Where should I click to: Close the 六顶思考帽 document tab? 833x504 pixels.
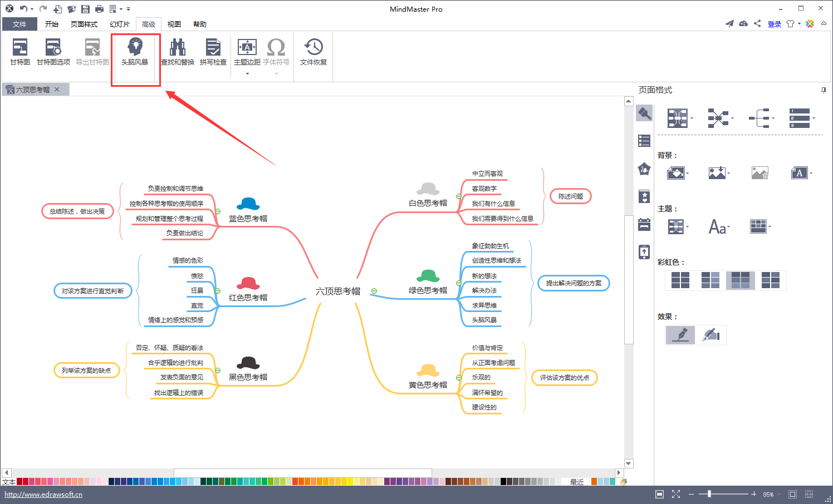coord(57,90)
